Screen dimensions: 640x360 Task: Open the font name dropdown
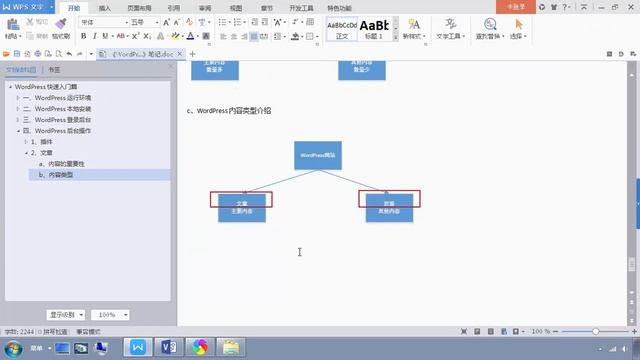[x=127, y=22]
